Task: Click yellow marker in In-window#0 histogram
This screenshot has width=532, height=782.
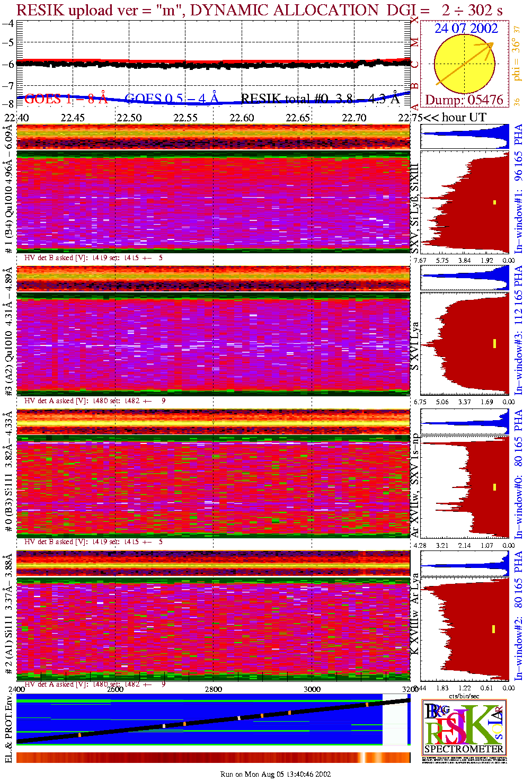Action: click(494, 487)
